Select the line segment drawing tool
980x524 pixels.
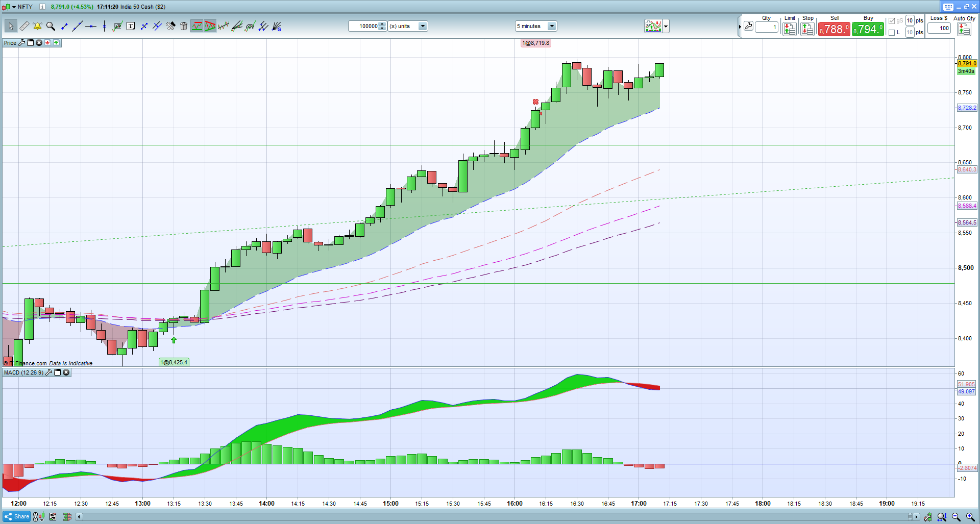coord(64,26)
